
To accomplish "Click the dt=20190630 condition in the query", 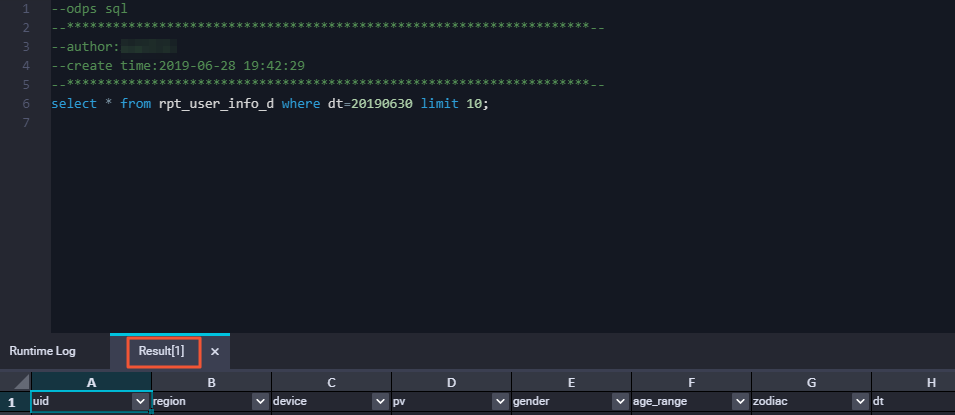I will pos(370,104).
